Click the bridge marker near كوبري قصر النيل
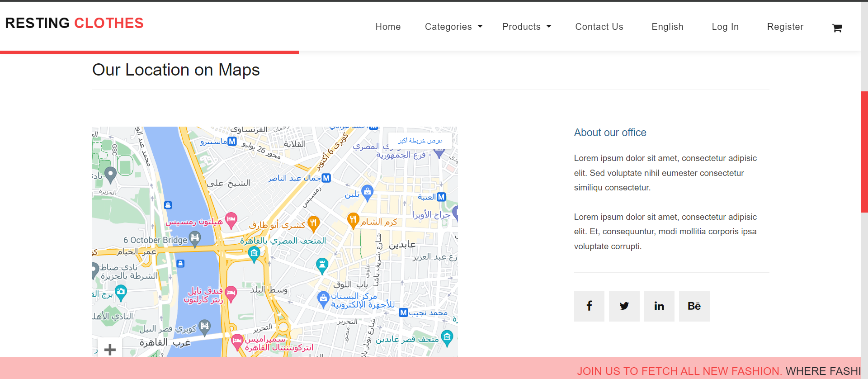868x379 pixels. click(205, 327)
